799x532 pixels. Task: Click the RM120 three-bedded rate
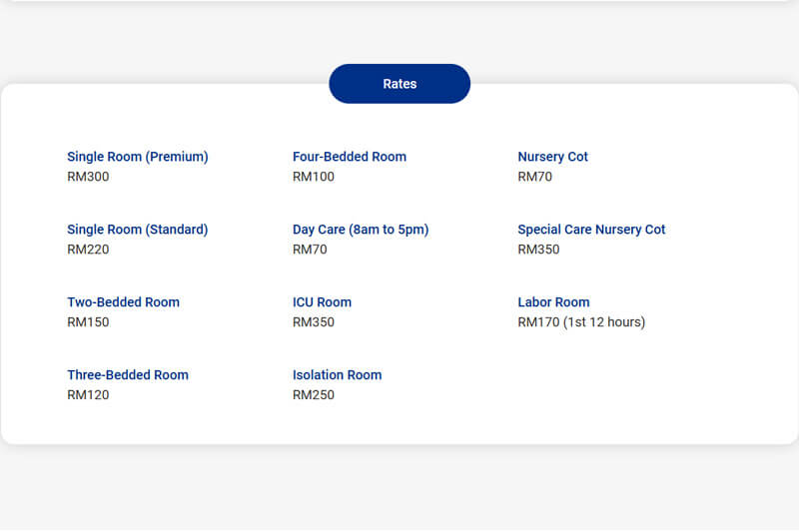tap(88, 395)
